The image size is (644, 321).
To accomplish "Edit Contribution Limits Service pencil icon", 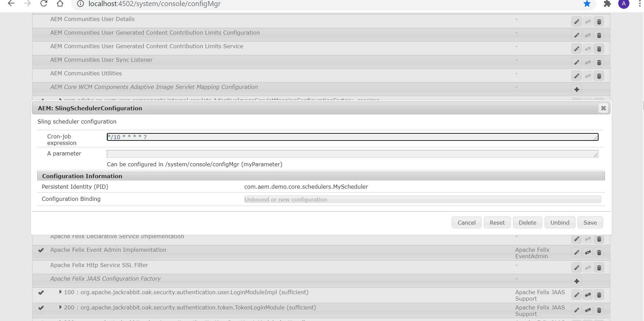I will [x=577, y=49].
